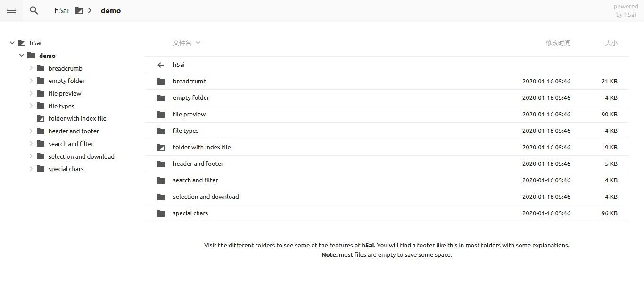
Task: Expand the breadcrumb folder in tree
Action: pyautogui.click(x=31, y=68)
